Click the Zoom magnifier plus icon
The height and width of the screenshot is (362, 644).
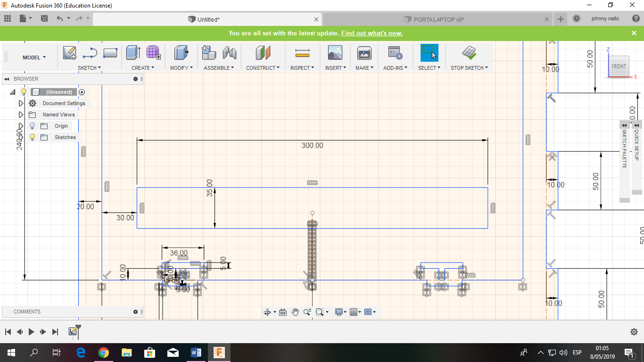[x=307, y=312]
